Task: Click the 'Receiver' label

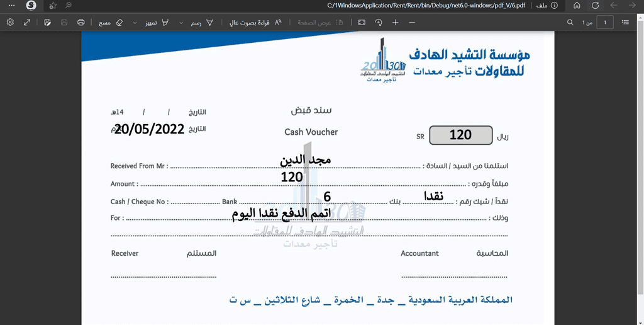Action: pos(125,253)
